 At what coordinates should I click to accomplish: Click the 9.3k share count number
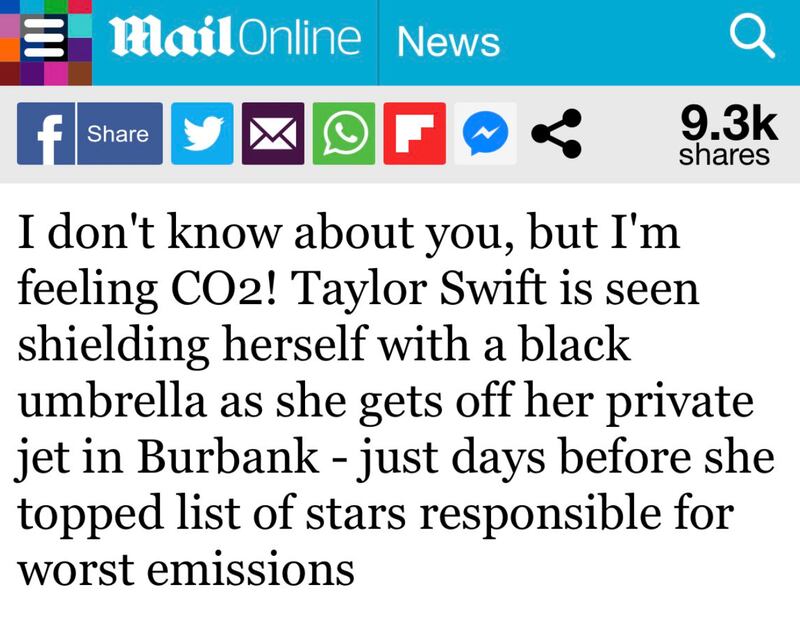pos(727,123)
